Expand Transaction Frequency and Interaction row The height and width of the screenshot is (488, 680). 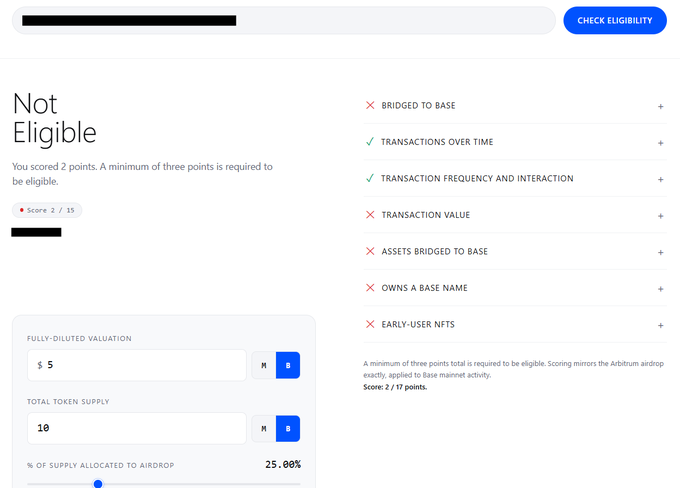coord(660,179)
